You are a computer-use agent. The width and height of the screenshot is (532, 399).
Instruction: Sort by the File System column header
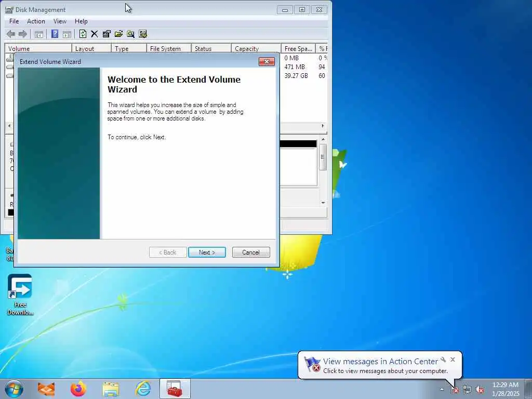click(x=169, y=49)
